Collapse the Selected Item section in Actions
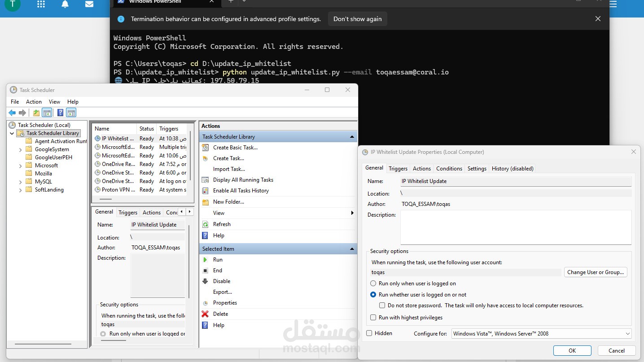This screenshot has width=644, height=362. click(352, 249)
